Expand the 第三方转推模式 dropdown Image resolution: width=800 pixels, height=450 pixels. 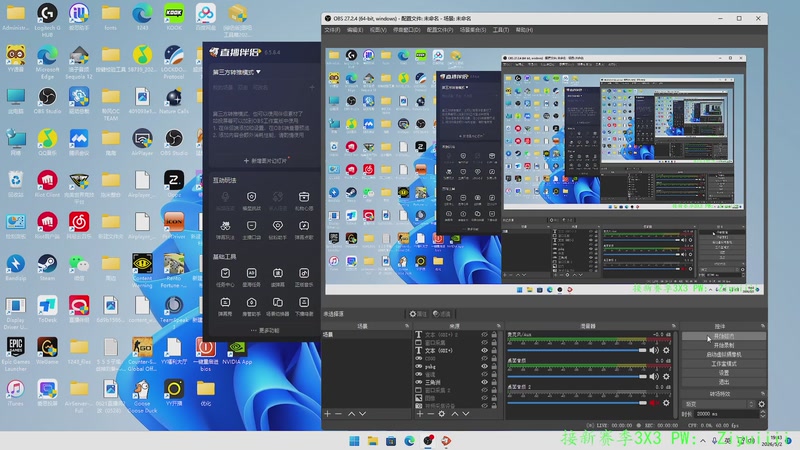coord(237,72)
